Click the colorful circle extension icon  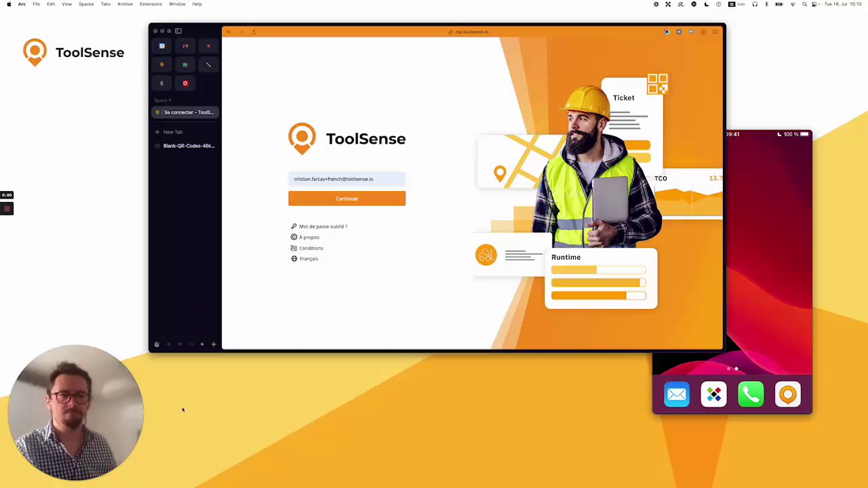[x=667, y=32]
